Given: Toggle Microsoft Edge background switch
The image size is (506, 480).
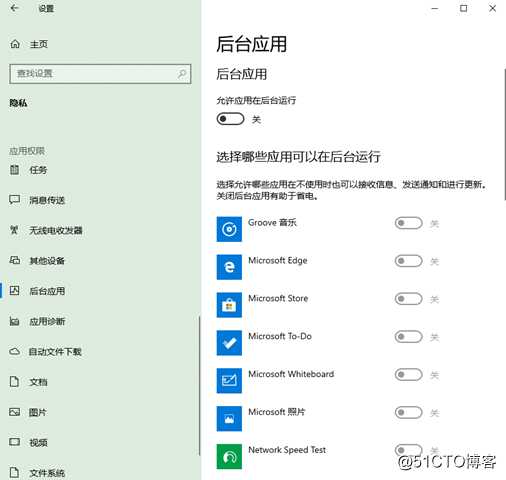Looking at the screenshot, I should click(408, 261).
